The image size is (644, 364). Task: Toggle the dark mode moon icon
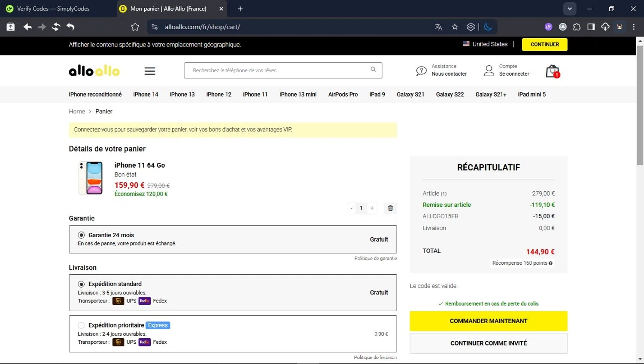click(488, 27)
